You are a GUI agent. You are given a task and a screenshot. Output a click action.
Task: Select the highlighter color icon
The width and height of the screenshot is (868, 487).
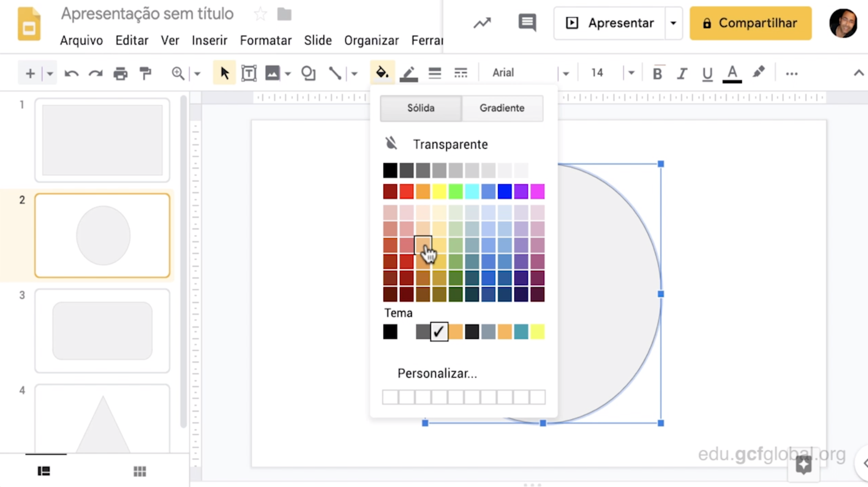pyautogui.click(x=758, y=73)
